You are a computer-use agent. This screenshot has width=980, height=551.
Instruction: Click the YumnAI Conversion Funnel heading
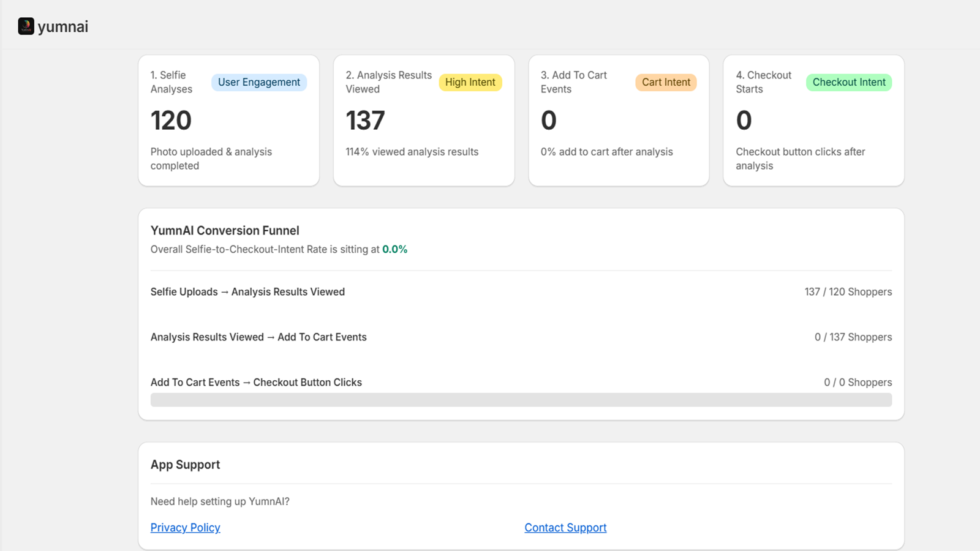coord(225,231)
